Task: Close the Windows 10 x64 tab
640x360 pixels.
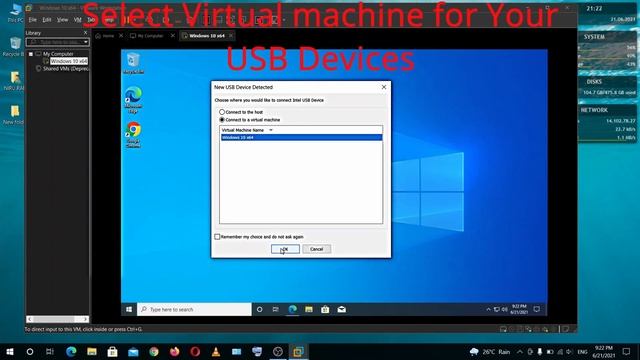Action: (231, 36)
